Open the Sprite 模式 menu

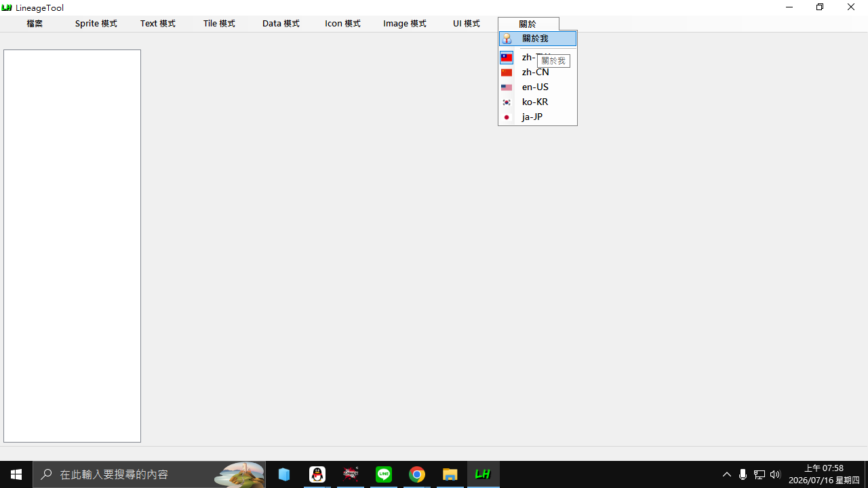(96, 24)
